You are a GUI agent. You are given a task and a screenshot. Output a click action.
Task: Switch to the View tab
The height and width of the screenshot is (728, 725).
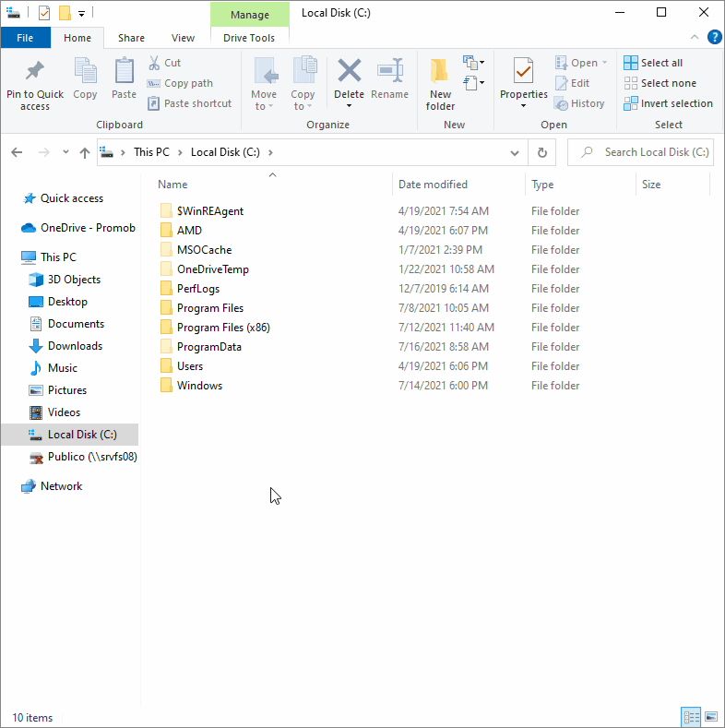tap(183, 38)
